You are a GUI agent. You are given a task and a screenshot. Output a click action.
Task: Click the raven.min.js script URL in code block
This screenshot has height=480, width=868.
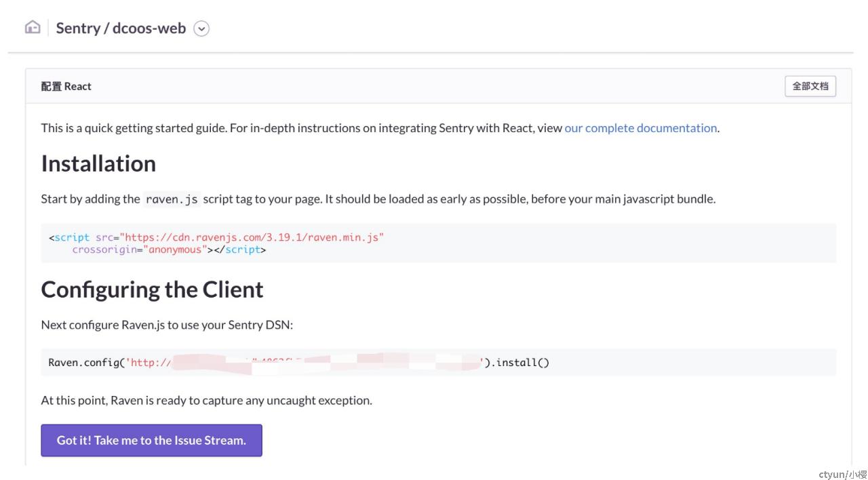pos(252,237)
